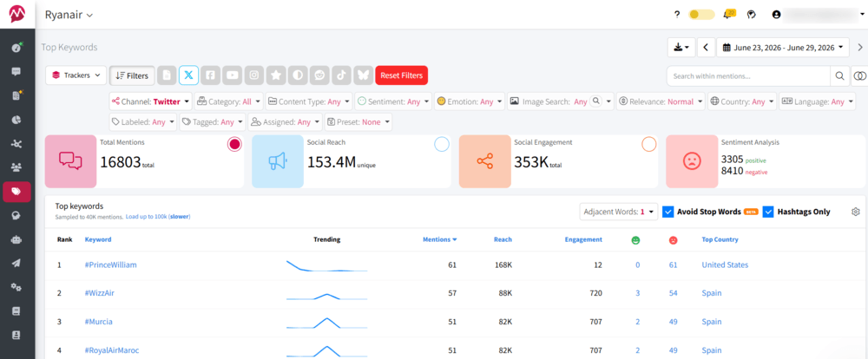Toggle the Filters button
Viewport: 868px width, 359px height.
(132, 75)
